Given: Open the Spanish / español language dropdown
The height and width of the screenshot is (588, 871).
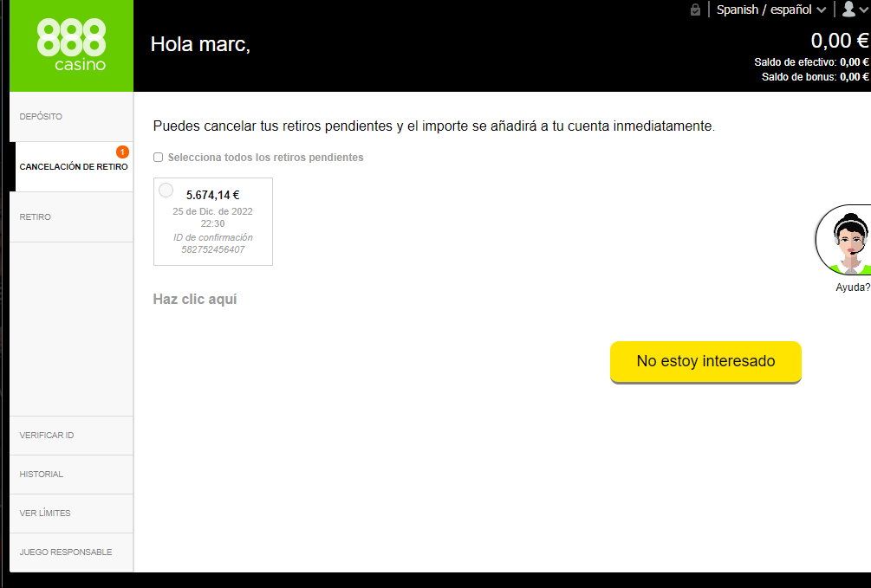Looking at the screenshot, I should [x=770, y=10].
